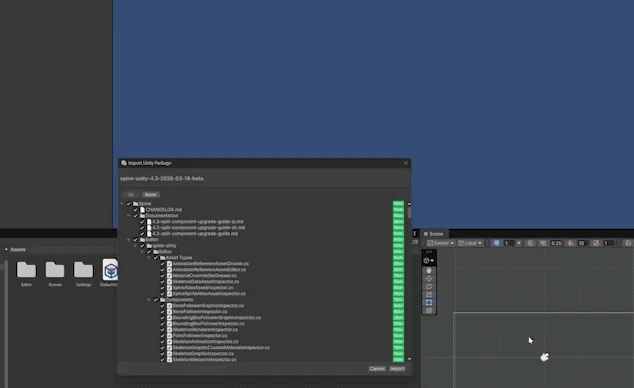Click the move snap field showing 0.25
634x388 pixels.
coord(556,243)
